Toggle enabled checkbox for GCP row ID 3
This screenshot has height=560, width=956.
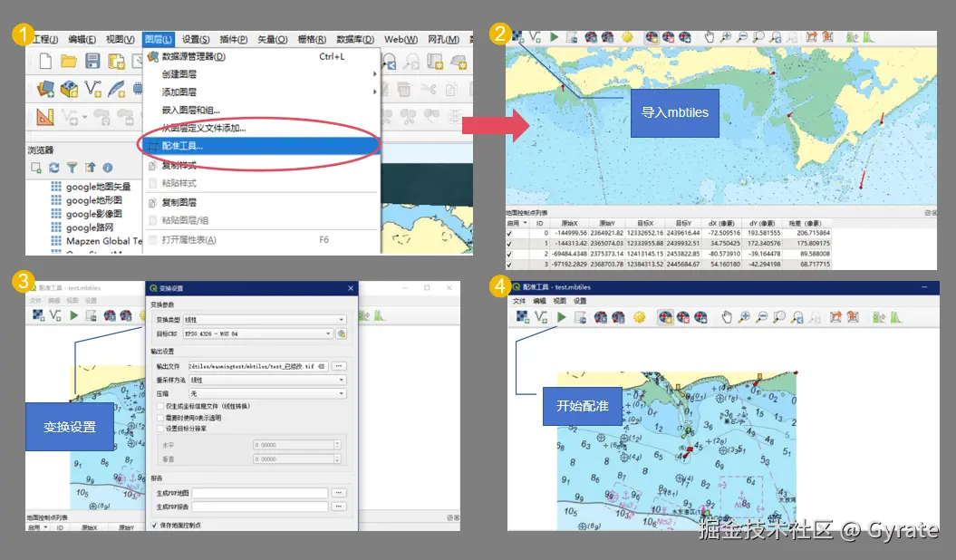point(509,266)
